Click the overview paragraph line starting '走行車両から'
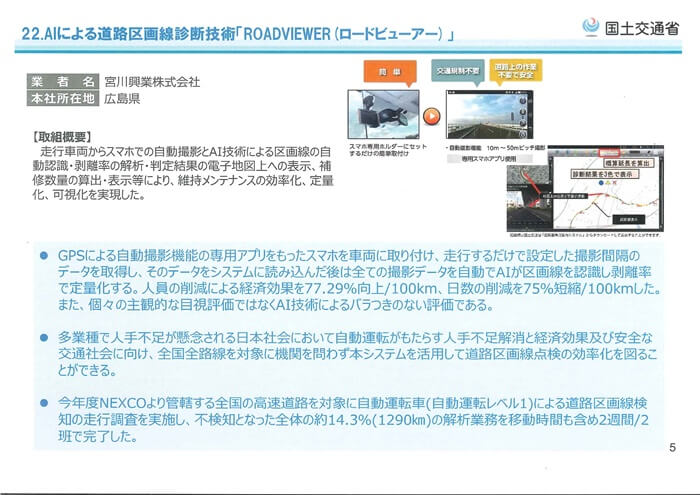 [186, 152]
